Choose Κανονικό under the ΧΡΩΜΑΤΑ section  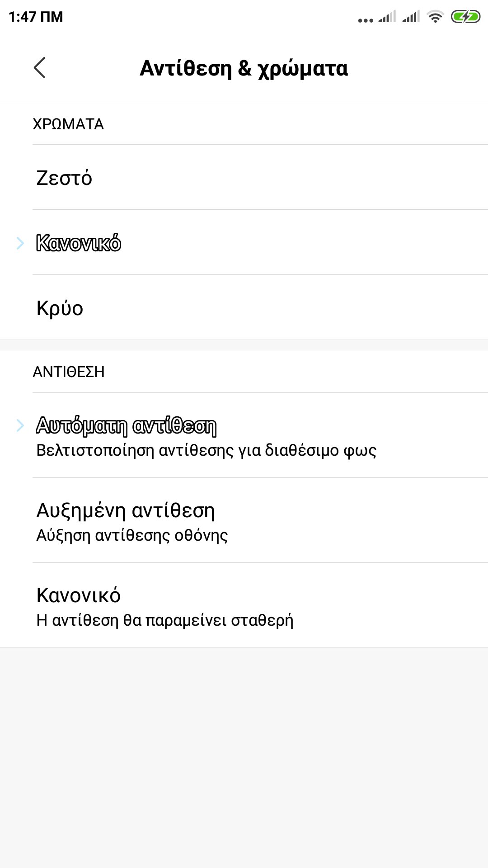click(79, 243)
